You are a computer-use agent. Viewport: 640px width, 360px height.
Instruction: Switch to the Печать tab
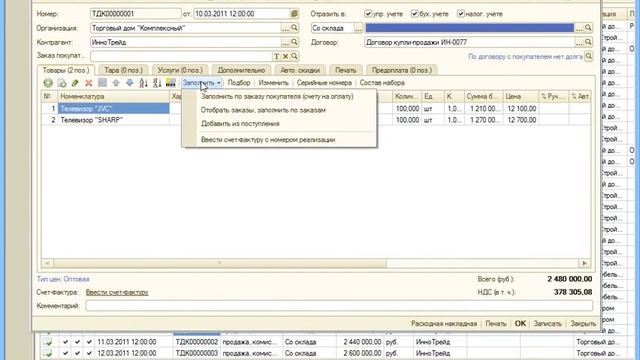(346, 70)
